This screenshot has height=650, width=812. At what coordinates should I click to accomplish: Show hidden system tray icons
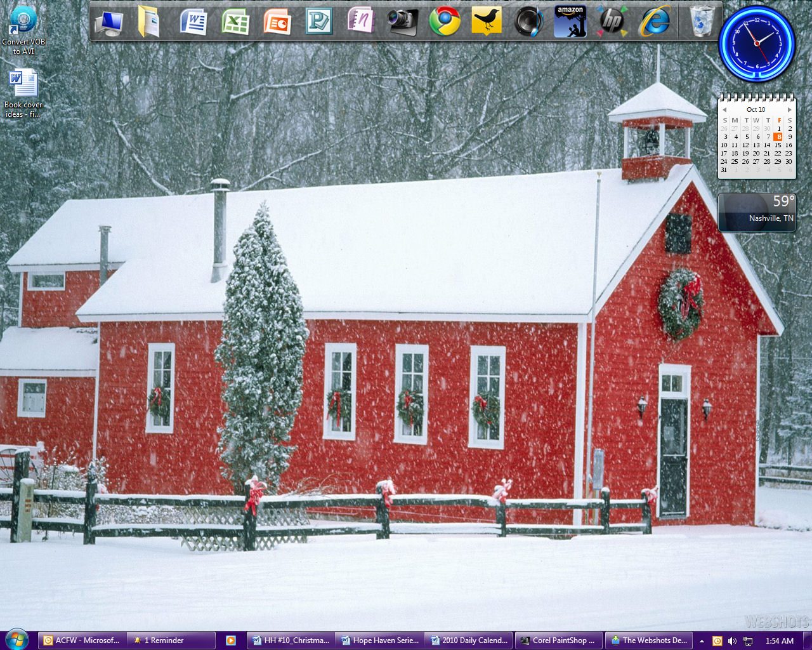point(702,641)
